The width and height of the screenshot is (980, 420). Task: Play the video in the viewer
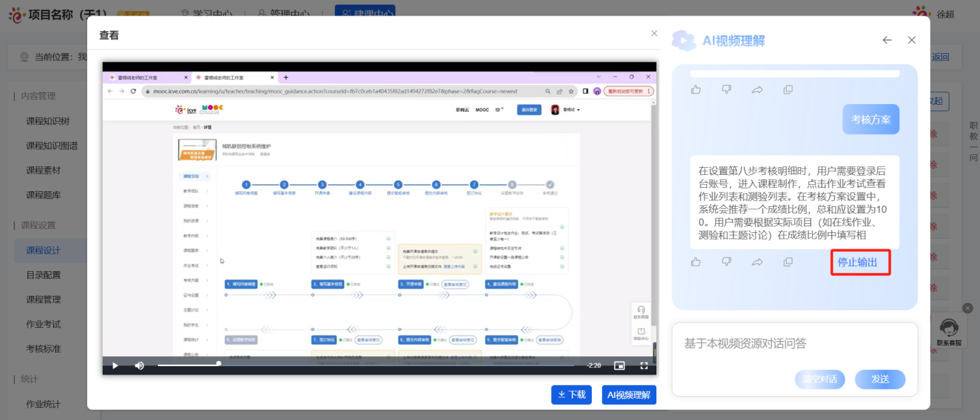coord(115,365)
